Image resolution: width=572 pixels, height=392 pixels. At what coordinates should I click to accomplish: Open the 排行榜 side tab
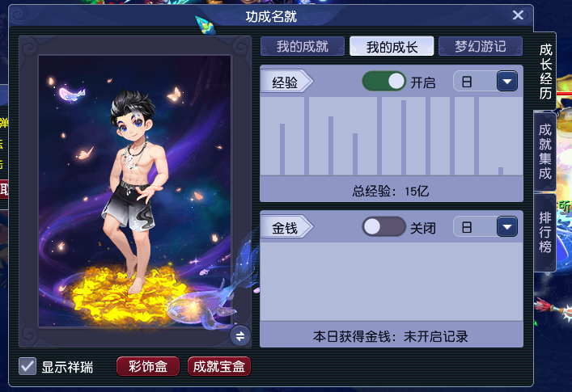pyautogui.click(x=545, y=232)
